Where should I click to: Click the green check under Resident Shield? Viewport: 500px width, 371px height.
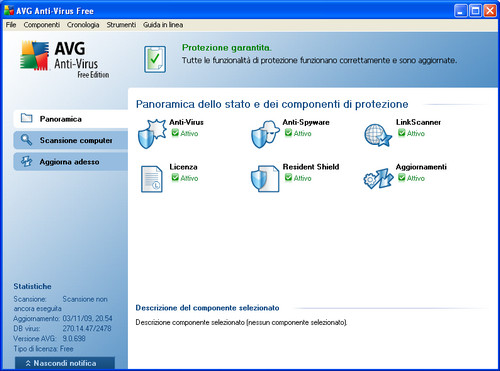tap(288, 178)
